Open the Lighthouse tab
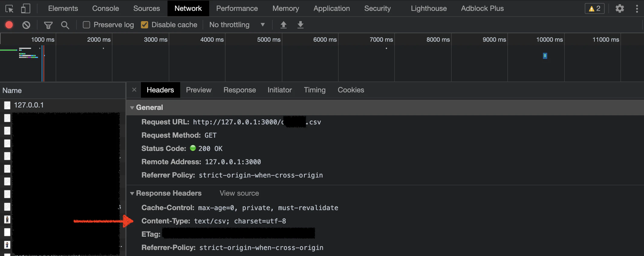Screen dimensions: 644x256 click(x=429, y=8)
